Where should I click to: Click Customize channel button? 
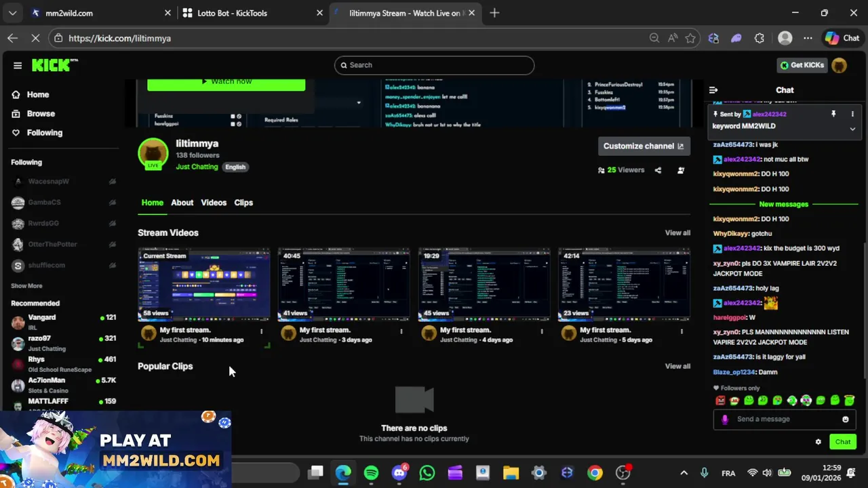[x=644, y=146]
